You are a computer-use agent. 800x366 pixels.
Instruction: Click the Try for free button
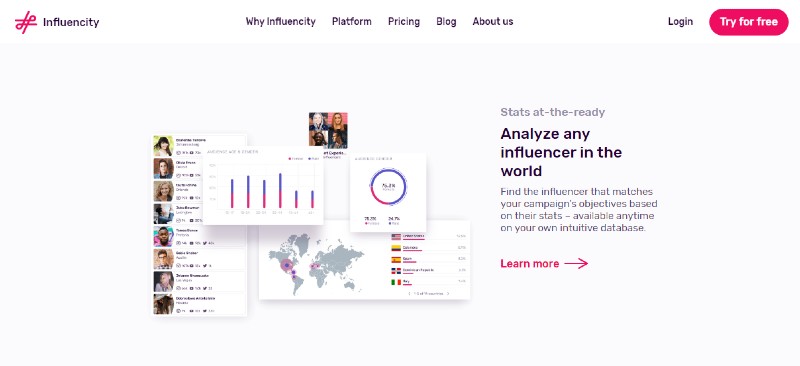coord(748,22)
